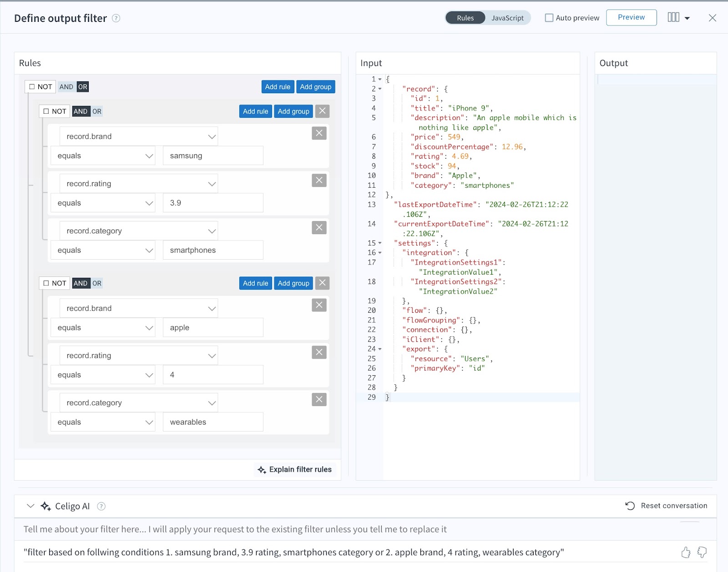Give thumbs up feedback on the AI response
The height and width of the screenshot is (572, 728).
click(x=686, y=552)
